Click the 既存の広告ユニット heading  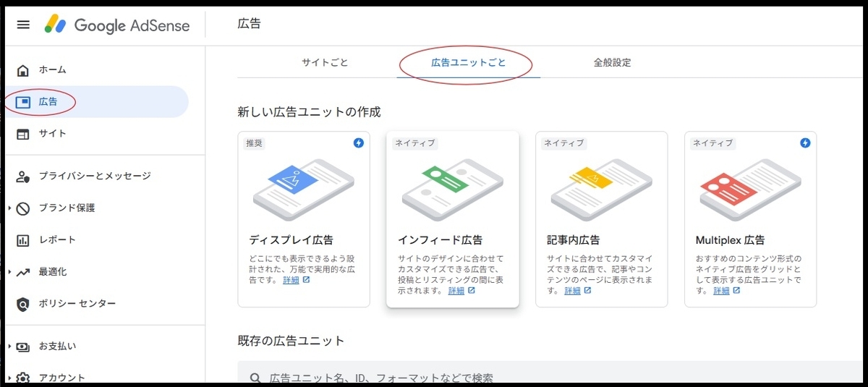point(291,341)
